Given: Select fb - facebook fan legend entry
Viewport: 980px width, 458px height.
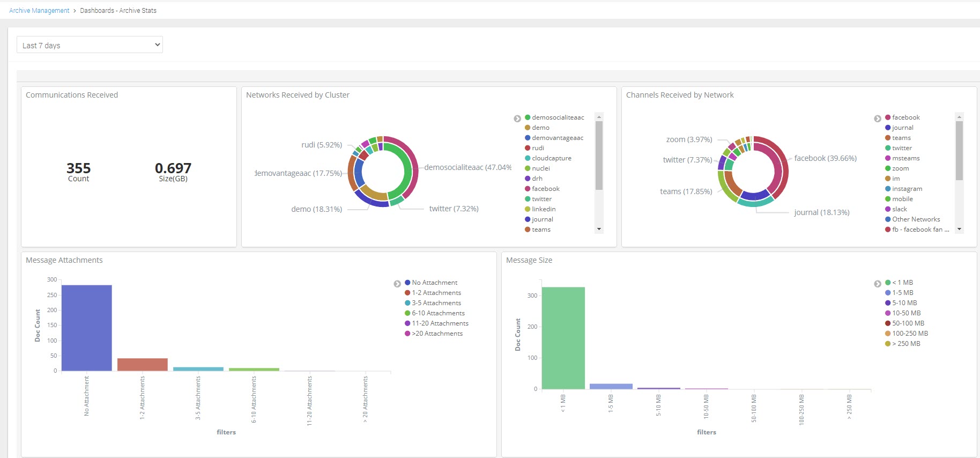Looking at the screenshot, I should [x=917, y=230].
